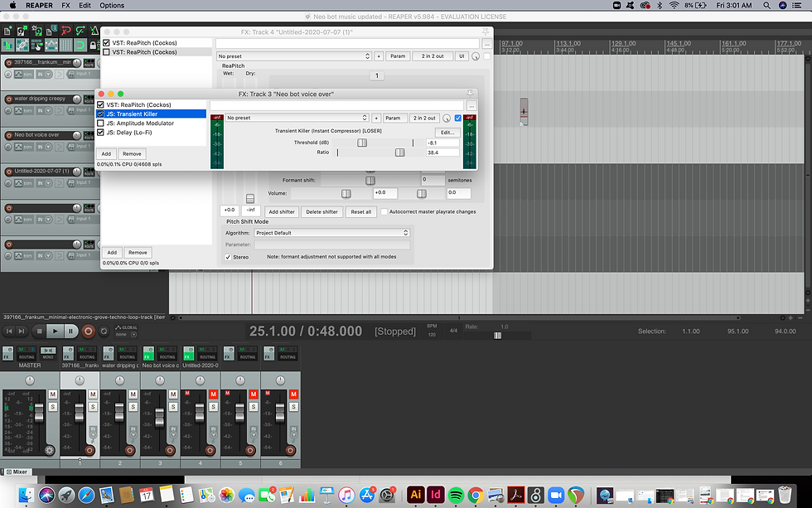The height and width of the screenshot is (508, 812).
Task: Click the Save Project toolbar icon
Action: coord(36,31)
